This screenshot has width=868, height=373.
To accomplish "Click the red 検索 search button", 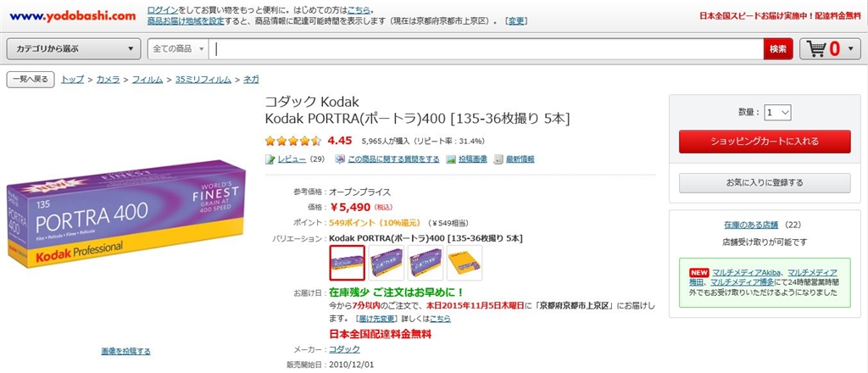I will pos(777,49).
